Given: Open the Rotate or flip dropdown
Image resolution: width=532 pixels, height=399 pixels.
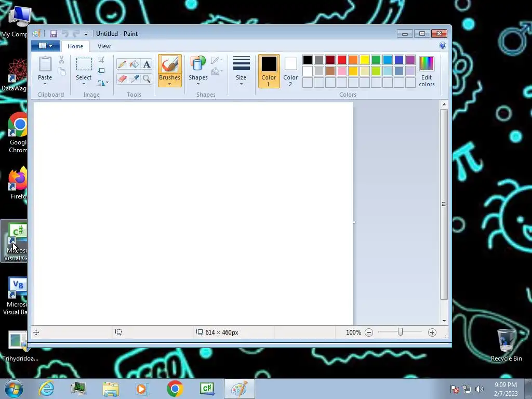Looking at the screenshot, I should tap(103, 83).
